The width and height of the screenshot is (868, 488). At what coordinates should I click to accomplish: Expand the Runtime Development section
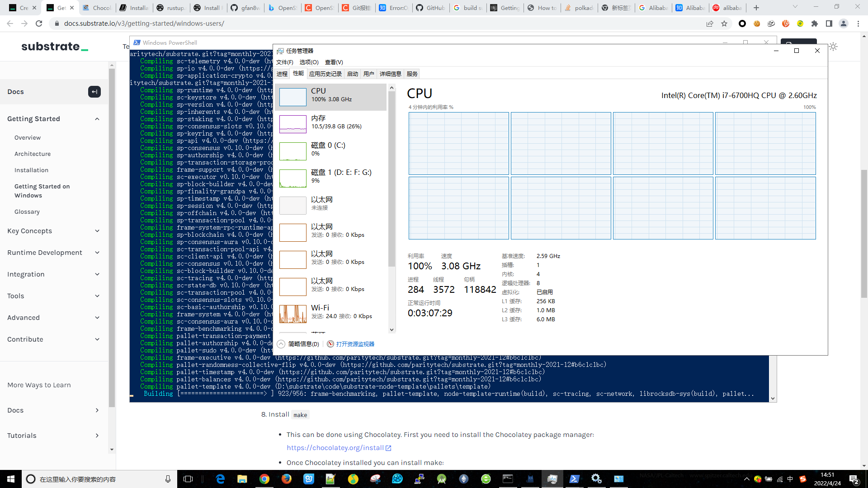point(97,253)
